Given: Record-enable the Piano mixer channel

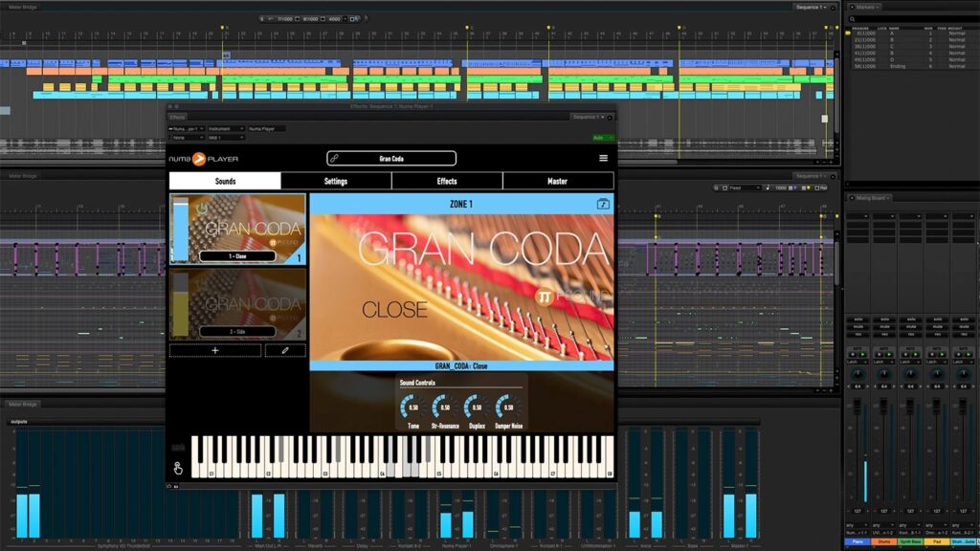Looking at the screenshot, I should tap(858, 334).
